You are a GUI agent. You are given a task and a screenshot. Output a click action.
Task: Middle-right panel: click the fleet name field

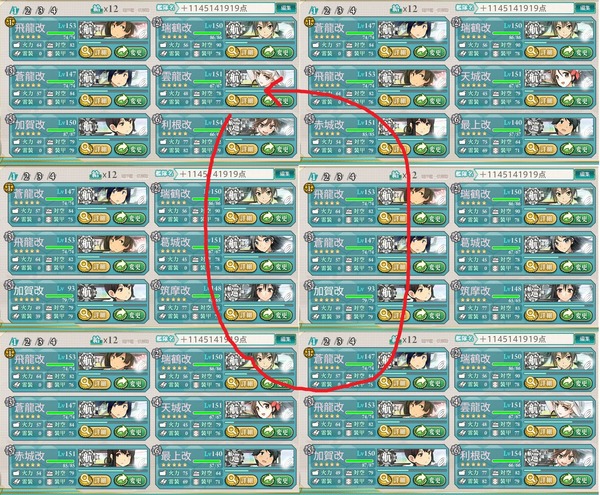coord(526,174)
